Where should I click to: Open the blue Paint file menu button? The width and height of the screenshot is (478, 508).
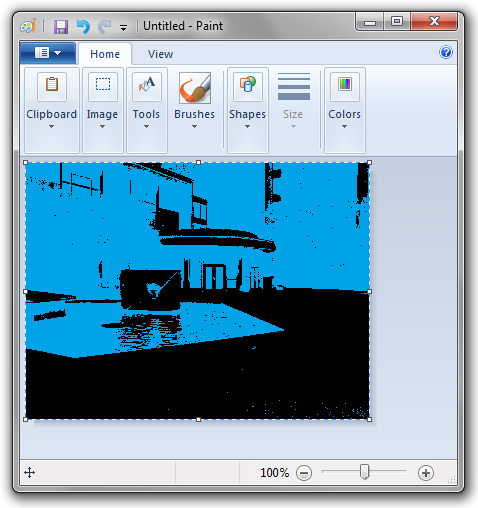click(x=48, y=53)
